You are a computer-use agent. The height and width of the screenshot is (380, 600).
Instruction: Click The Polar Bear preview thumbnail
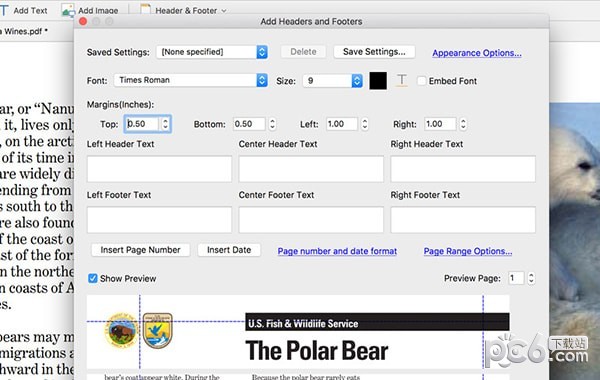(298, 337)
